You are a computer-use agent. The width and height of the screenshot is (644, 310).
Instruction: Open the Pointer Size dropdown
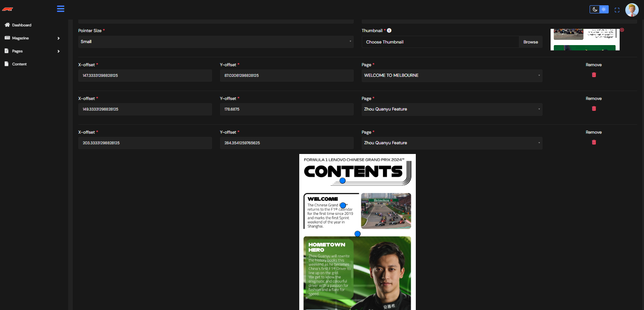[216, 41]
